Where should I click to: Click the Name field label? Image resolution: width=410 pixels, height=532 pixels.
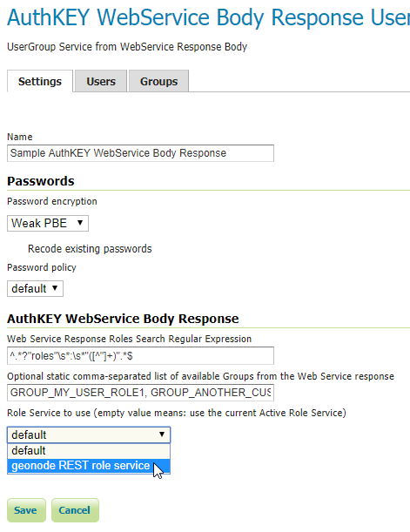click(20, 137)
